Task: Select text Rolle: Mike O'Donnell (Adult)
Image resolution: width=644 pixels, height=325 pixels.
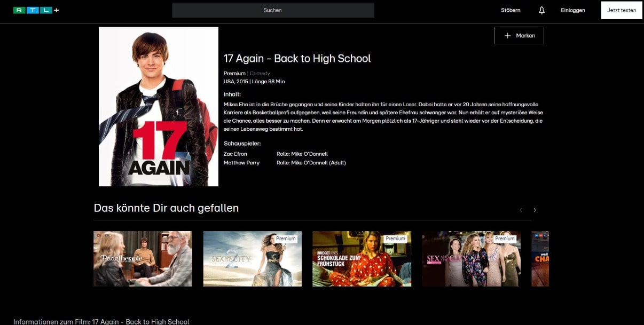Action: click(x=311, y=163)
